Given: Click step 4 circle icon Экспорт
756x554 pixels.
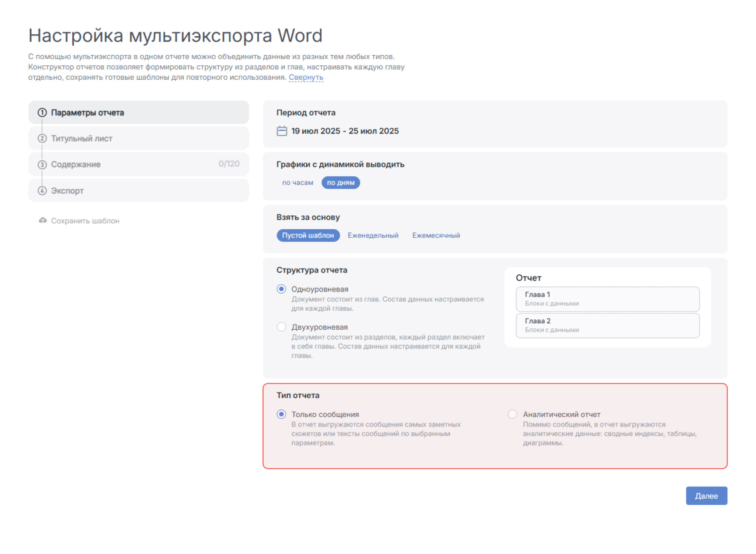Looking at the screenshot, I should (x=42, y=191).
